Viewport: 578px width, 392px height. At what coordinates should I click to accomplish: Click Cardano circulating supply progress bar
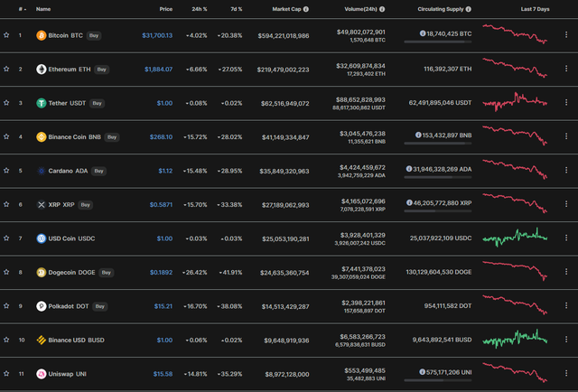tap(437, 177)
